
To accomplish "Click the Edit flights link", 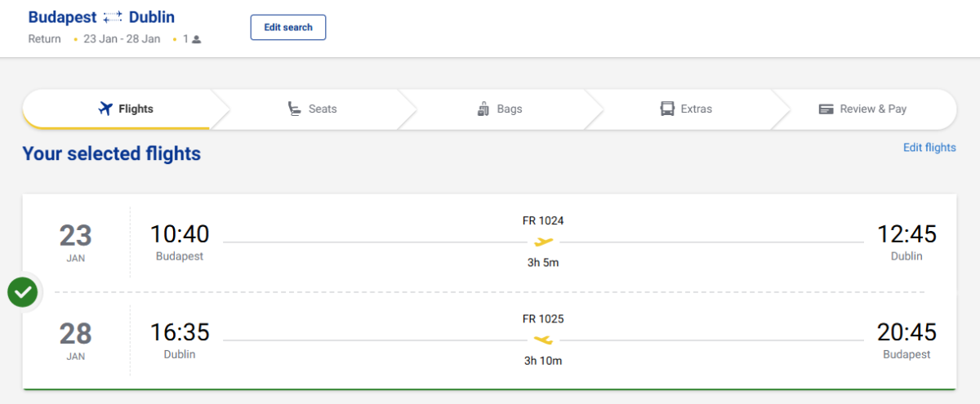I will pos(929,148).
